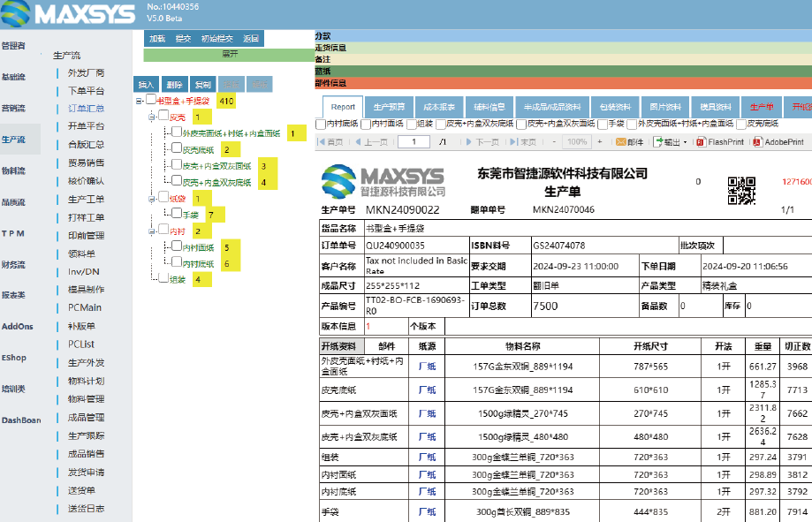Click the QR code on the report
Image resolution: width=812 pixels, height=522 pixels.
click(x=741, y=190)
